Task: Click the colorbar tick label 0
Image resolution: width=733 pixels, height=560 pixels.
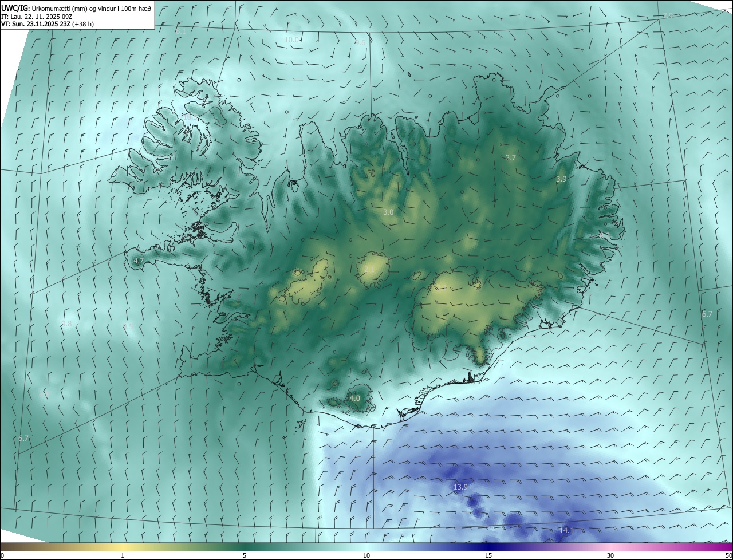Action: 2,555
